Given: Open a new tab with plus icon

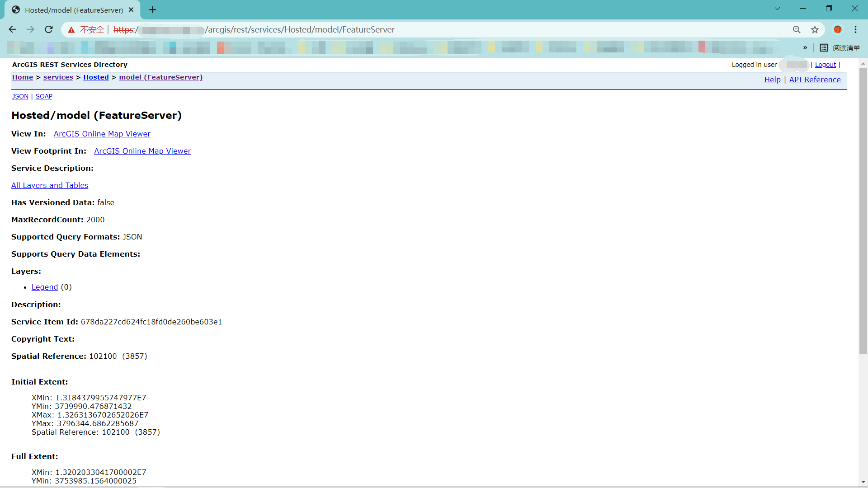Looking at the screenshot, I should coord(153,9).
